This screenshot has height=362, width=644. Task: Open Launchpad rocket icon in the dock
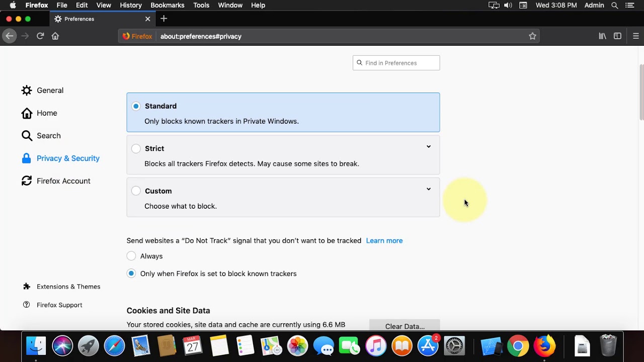(x=89, y=346)
